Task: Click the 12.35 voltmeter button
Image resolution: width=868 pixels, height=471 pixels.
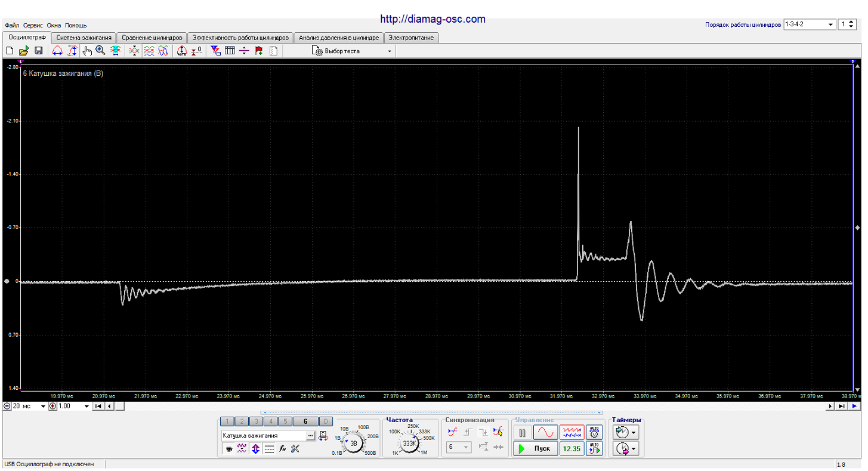Action: 572,448
